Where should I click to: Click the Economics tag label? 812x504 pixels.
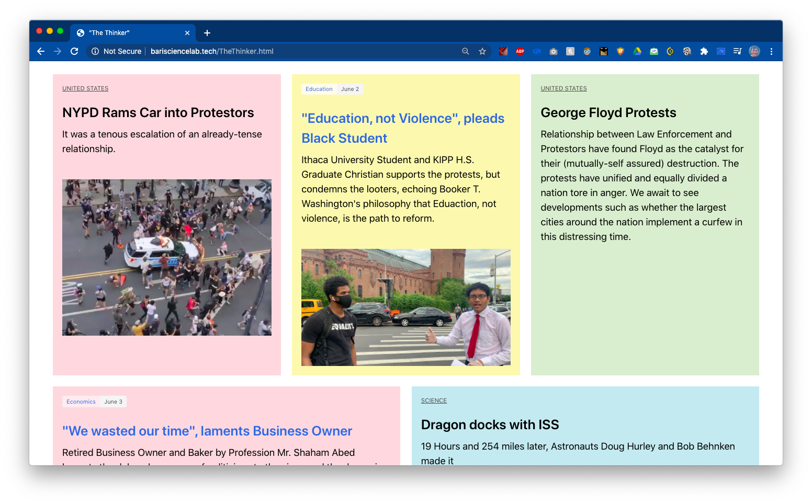tap(81, 402)
